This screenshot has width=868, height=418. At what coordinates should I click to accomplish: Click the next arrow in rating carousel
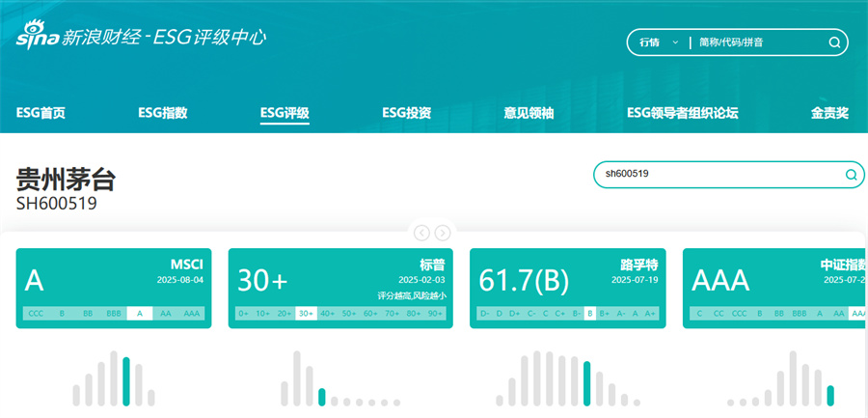pos(443,233)
